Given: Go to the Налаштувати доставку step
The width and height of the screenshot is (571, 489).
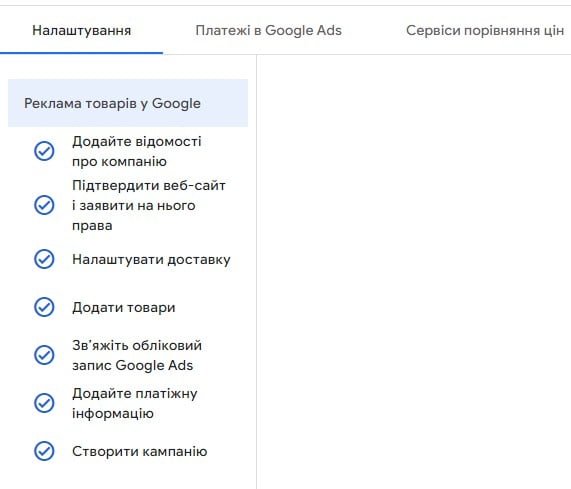Looking at the screenshot, I should pos(151,259).
